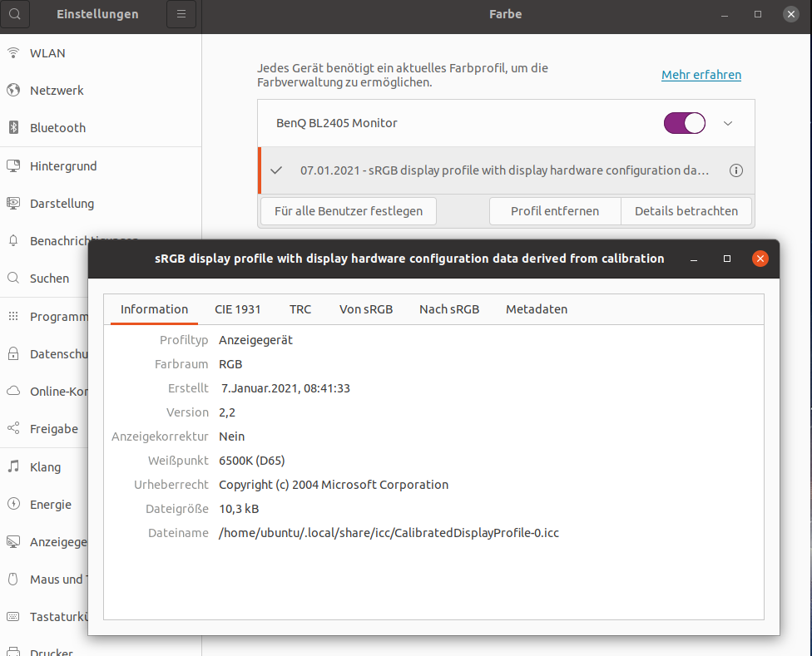The height and width of the screenshot is (656, 812).
Task: Click the Datenschutz lock icon
Action: pos(13,354)
